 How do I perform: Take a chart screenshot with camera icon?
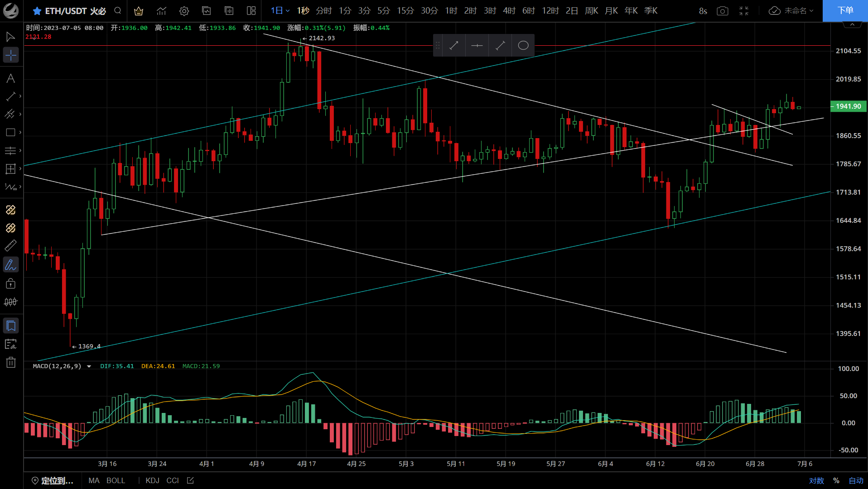pyautogui.click(x=723, y=11)
